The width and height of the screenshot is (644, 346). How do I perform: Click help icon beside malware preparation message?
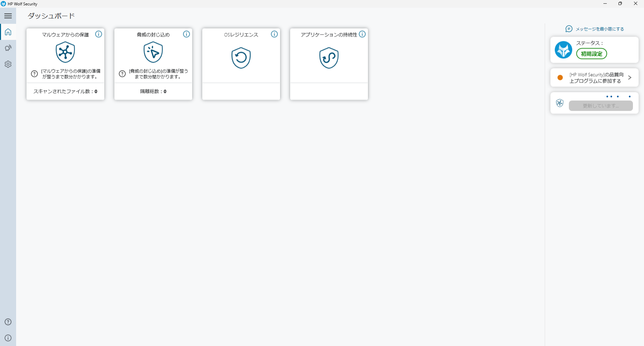coord(34,74)
